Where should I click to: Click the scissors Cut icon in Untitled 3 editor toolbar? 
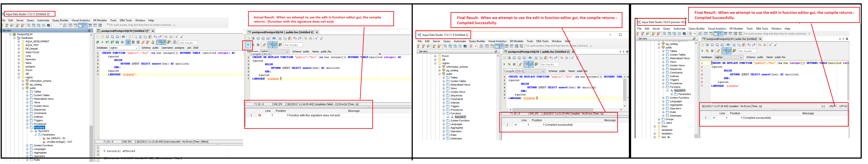(x=140, y=37)
